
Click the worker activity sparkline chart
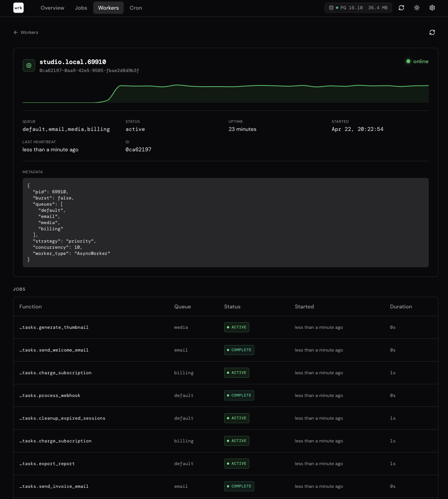point(225,94)
